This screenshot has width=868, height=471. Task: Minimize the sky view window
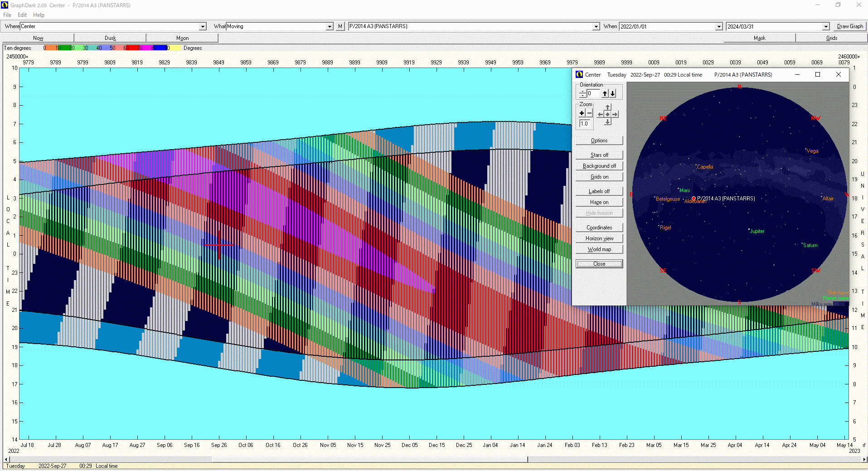(797, 74)
